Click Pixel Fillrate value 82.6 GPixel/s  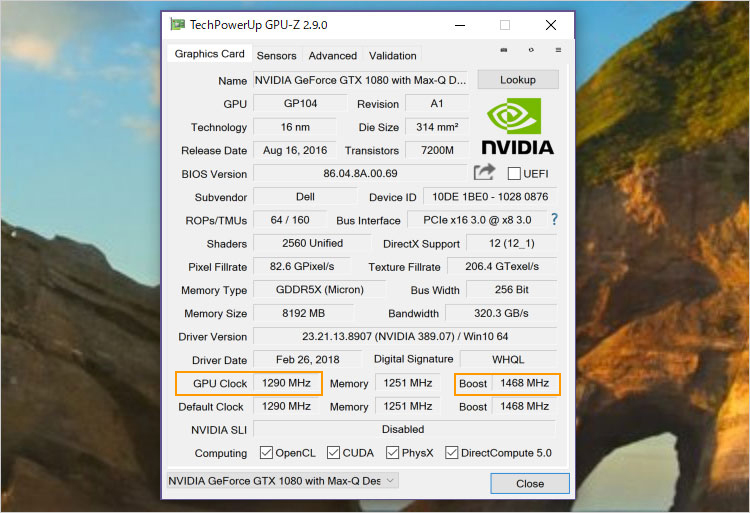[302, 266]
